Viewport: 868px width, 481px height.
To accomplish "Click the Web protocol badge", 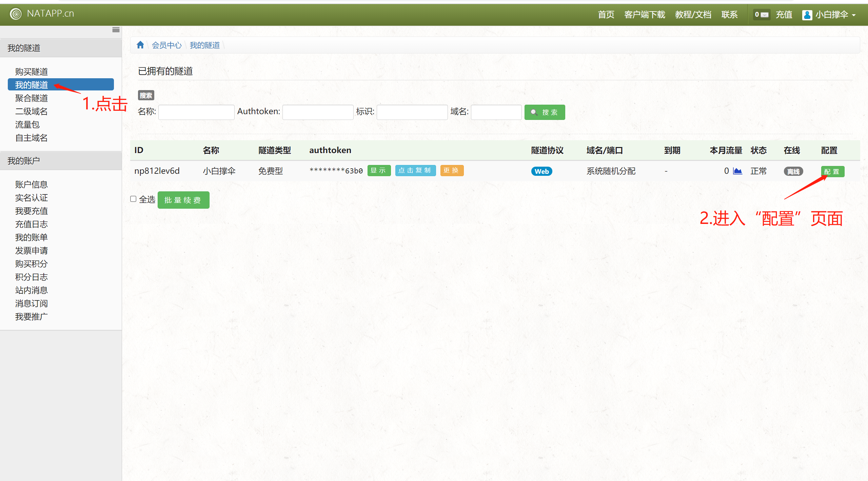I will tap(541, 171).
